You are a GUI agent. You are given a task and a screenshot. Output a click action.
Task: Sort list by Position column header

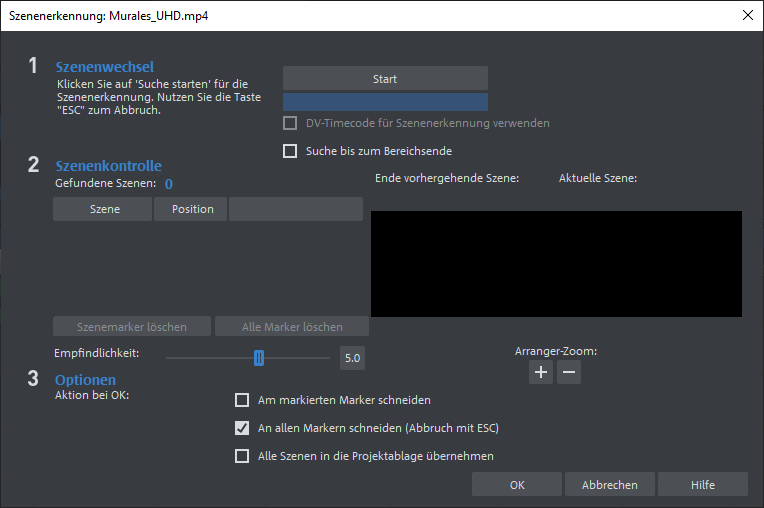[x=192, y=209]
